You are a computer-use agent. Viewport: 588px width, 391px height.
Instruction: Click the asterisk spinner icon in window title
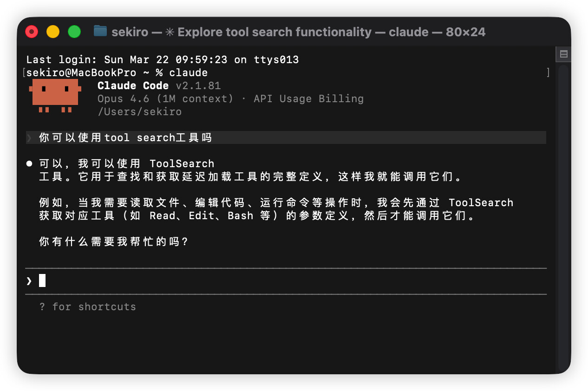tap(170, 32)
